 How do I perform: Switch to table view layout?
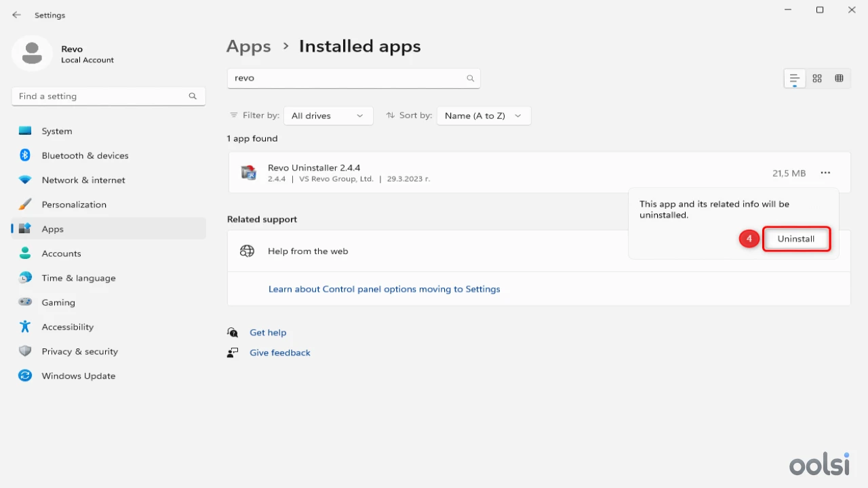point(839,79)
